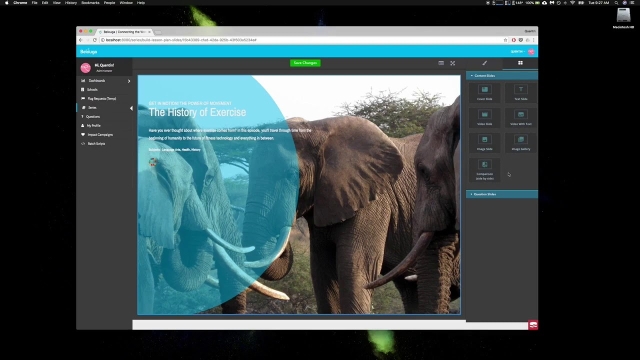
Task: Switch to the grid slide-types tab
Action: (x=520, y=63)
